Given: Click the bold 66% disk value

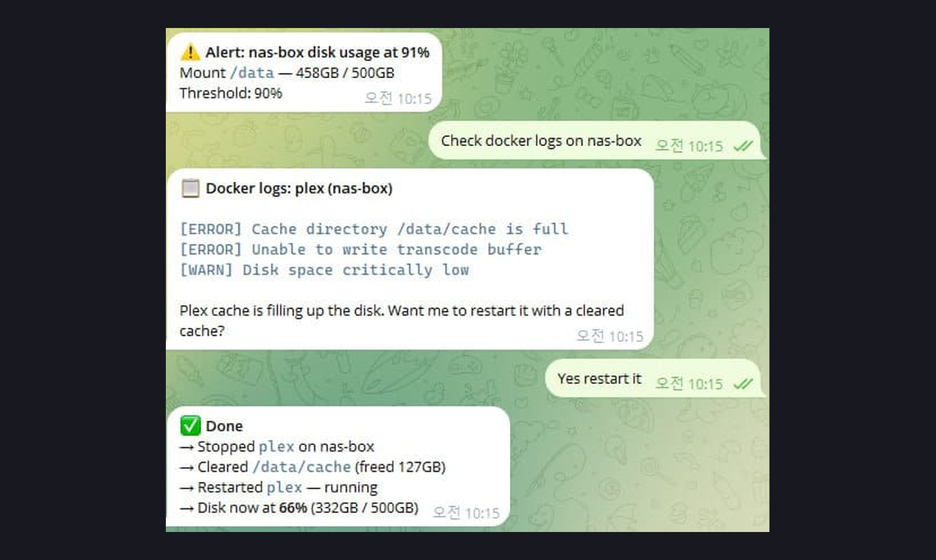Looking at the screenshot, I should tap(293, 508).
